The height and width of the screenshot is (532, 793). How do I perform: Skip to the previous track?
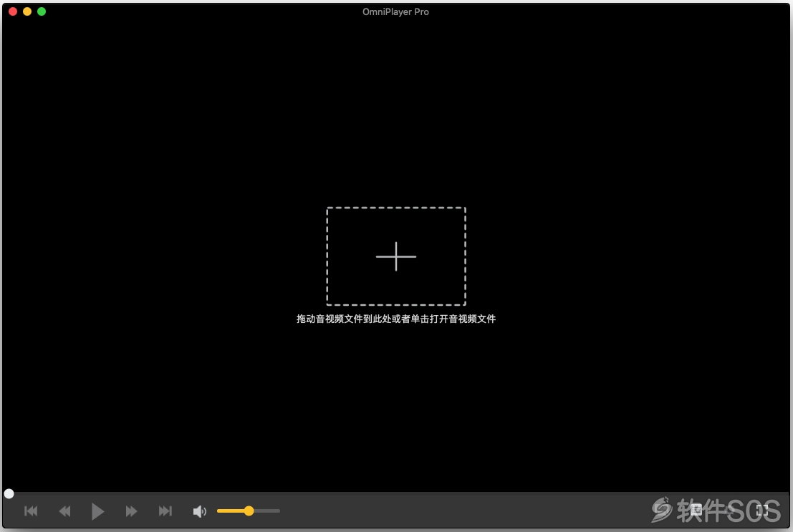coord(31,511)
